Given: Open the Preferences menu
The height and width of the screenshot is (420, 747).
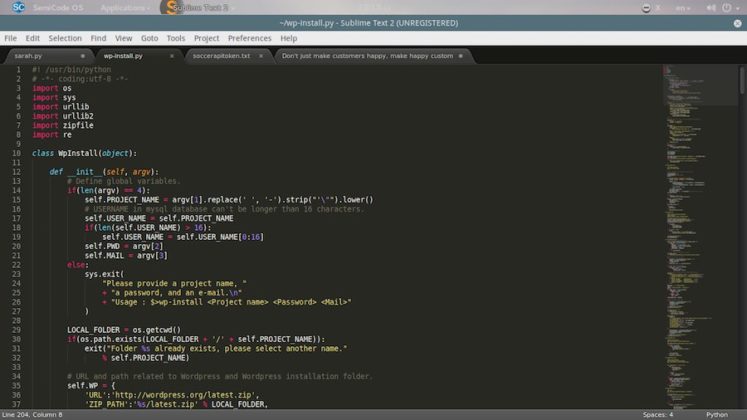Looking at the screenshot, I should click(249, 38).
